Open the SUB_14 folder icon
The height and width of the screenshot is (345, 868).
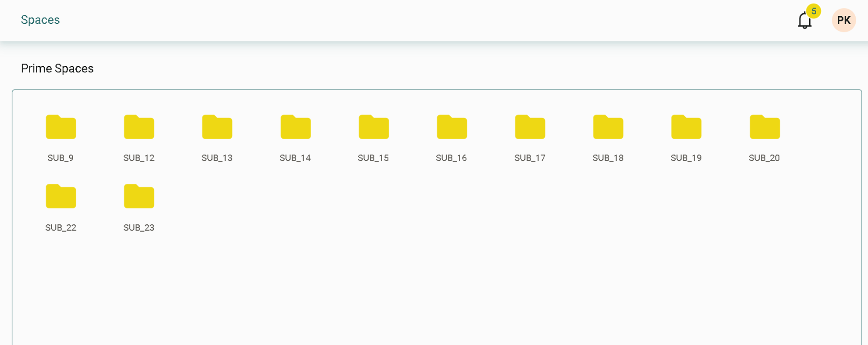point(295,127)
